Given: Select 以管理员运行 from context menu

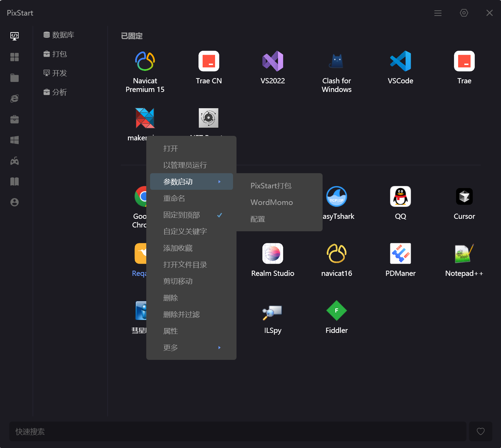Looking at the screenshot, I should tap(185, 165).
